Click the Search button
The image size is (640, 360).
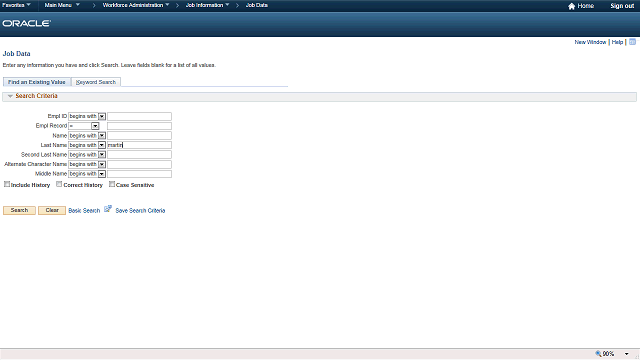point(19,210)
